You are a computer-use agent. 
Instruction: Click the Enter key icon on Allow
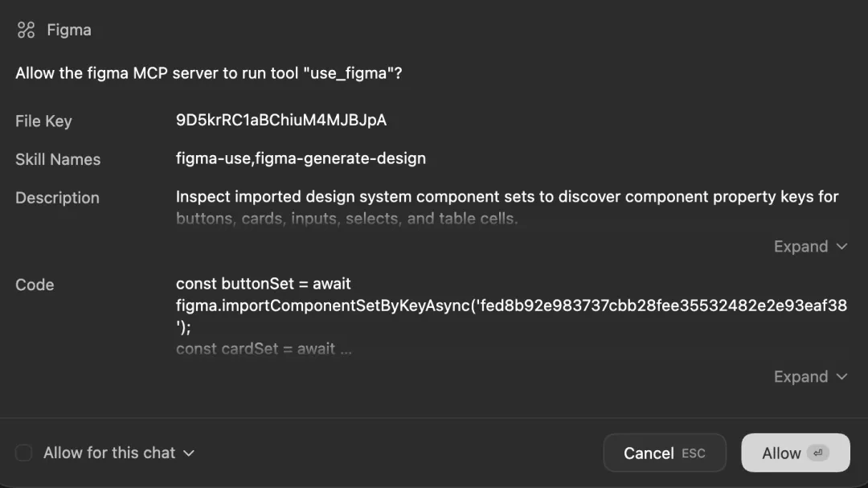[817, 453]
